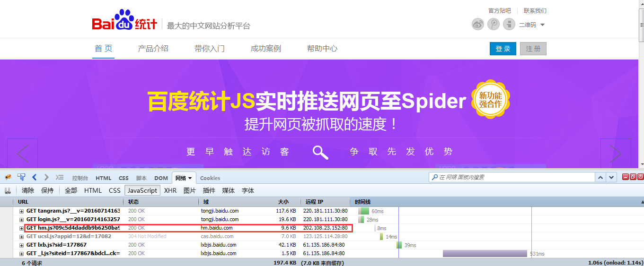
Task: Click the blue back arrow in Firebug
Action: coord(34,178)
